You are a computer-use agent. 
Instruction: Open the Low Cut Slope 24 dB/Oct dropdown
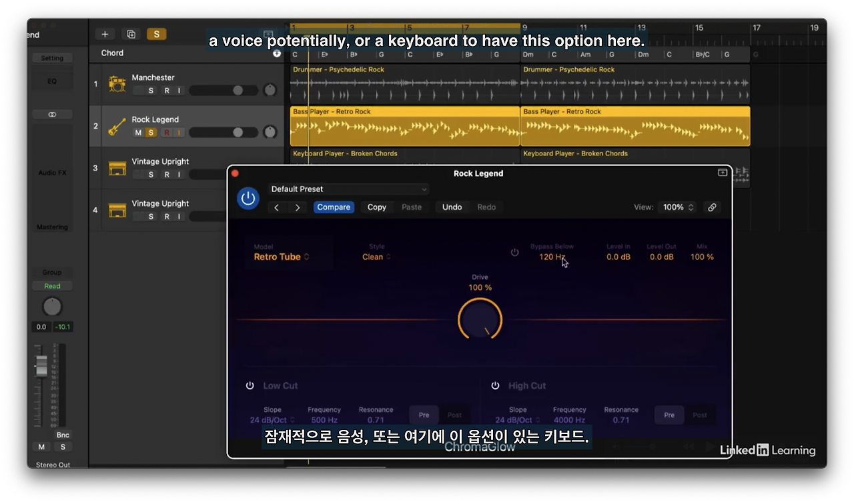point(272,421)
